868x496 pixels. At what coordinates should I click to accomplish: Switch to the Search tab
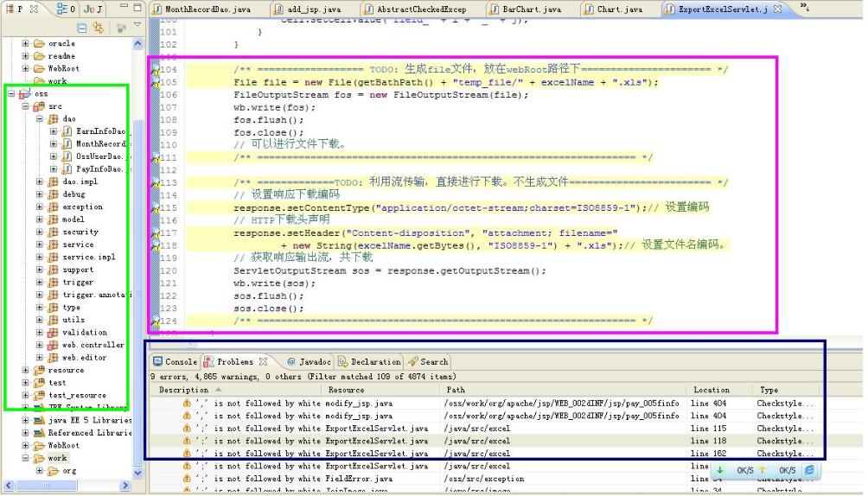point(428,361)
